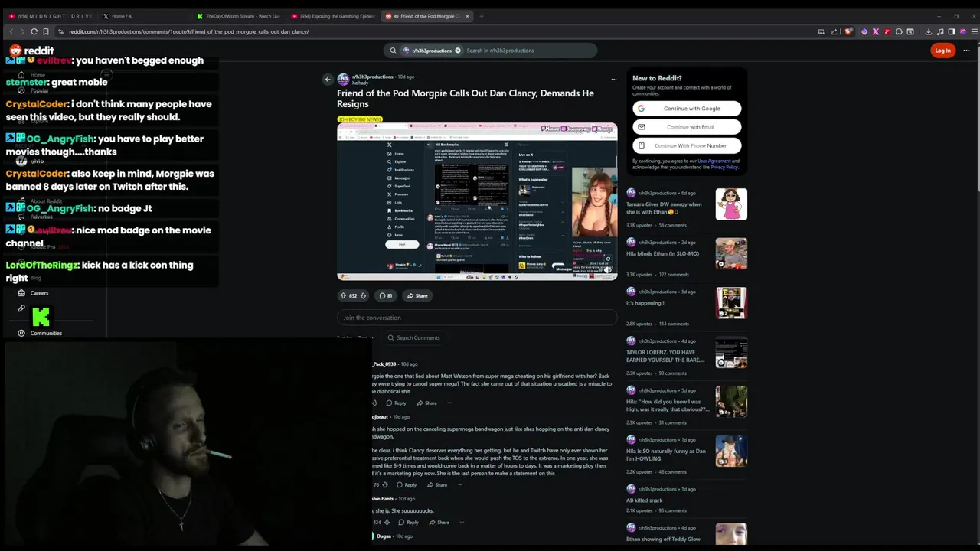Click the share-page icon in address bar
This screenshot has height=551, width=980.
834,31
